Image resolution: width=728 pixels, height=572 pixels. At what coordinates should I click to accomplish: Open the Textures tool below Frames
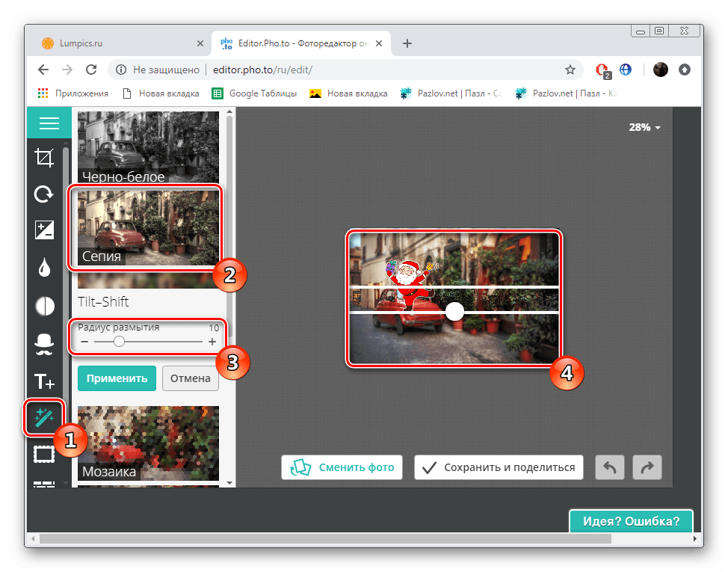pyautogui.click(x=45, y=484)
